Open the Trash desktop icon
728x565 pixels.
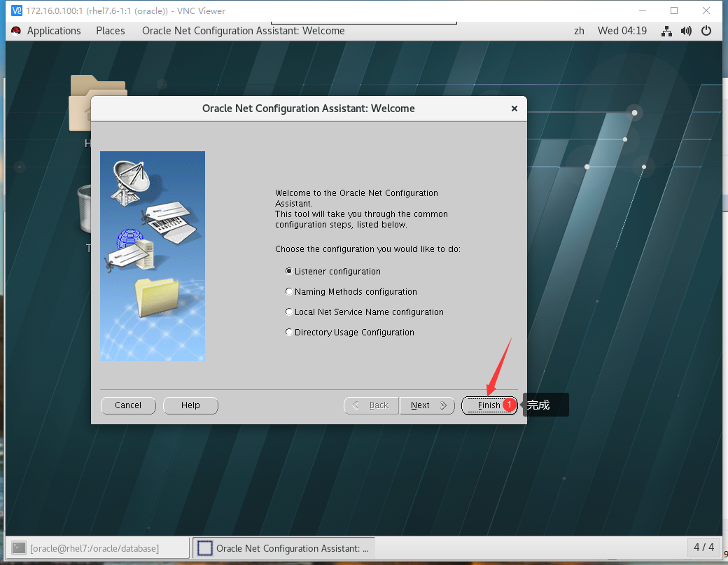(85, 209)
